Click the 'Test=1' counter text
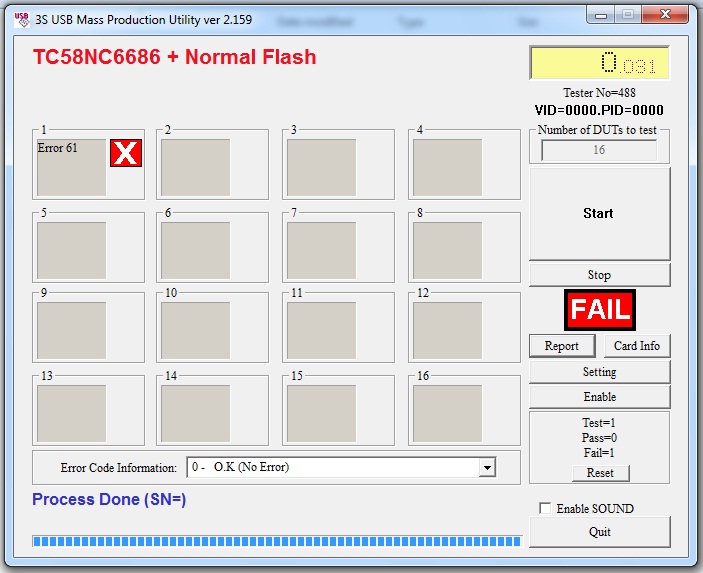The width and height of the screenshot is (703, 573). 599,423
